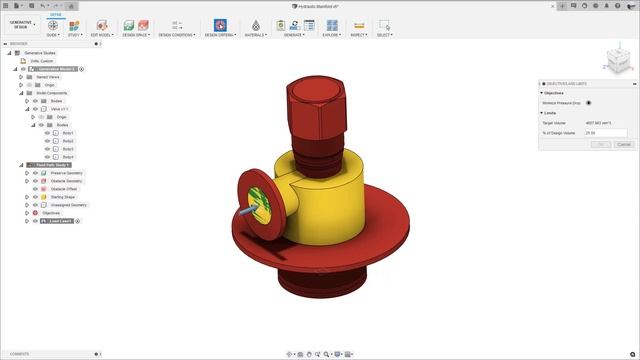Click OK in Objectives and Limits dialog
The image size is (640, 360).
point(601,144)
